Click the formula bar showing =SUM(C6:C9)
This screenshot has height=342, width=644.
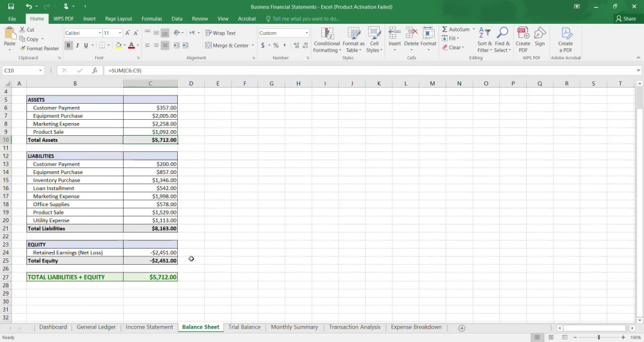[370, 71]
